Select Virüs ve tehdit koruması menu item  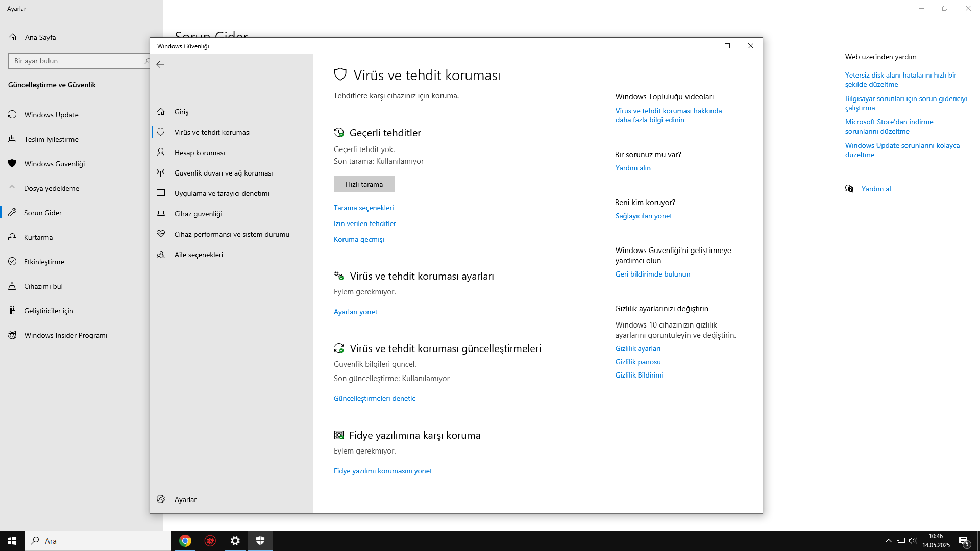tap(212, 132)
